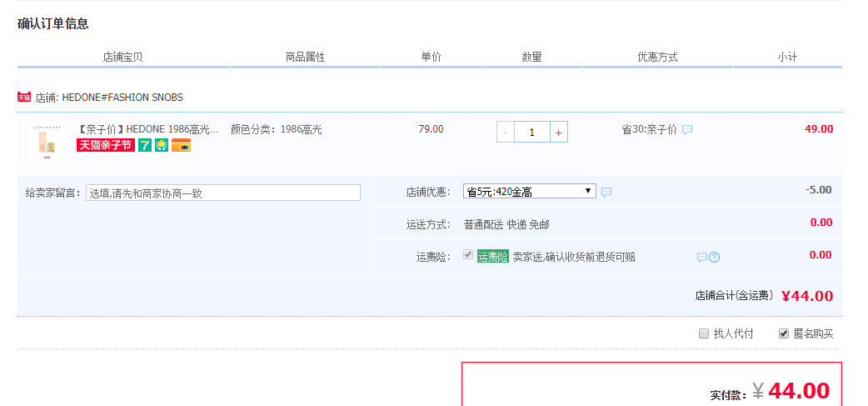Screen dimensions: 868x406
Task: Click the orange credit card badge icon
Action: [x=181, y=145]
